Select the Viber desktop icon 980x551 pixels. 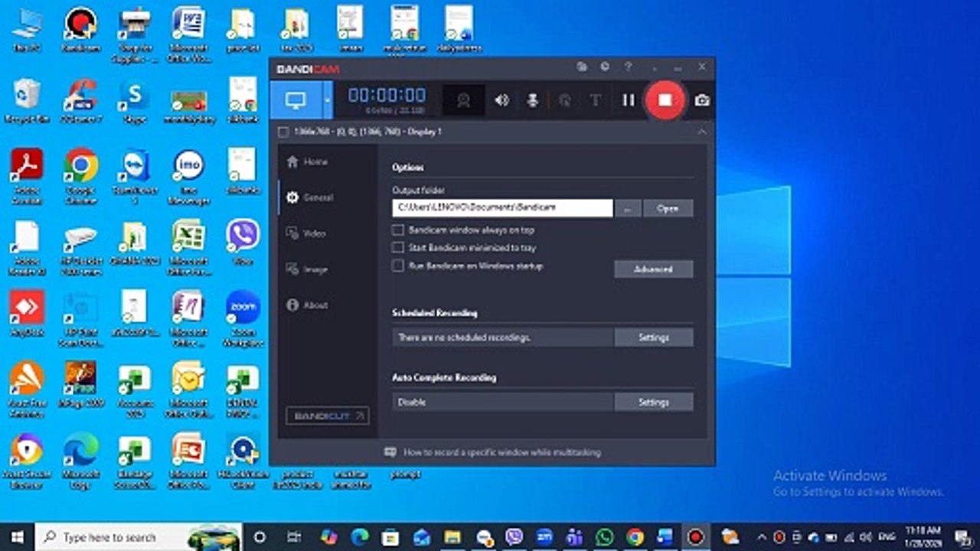click(x=243, y=241)
